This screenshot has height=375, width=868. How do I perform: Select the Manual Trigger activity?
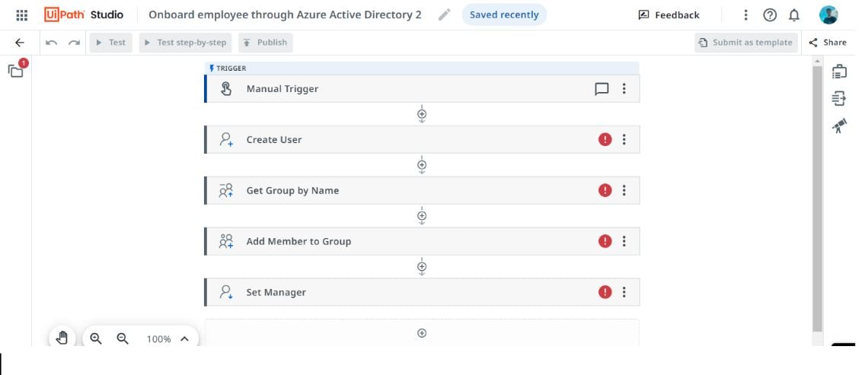pyautogui.click(x=422, y=88)
